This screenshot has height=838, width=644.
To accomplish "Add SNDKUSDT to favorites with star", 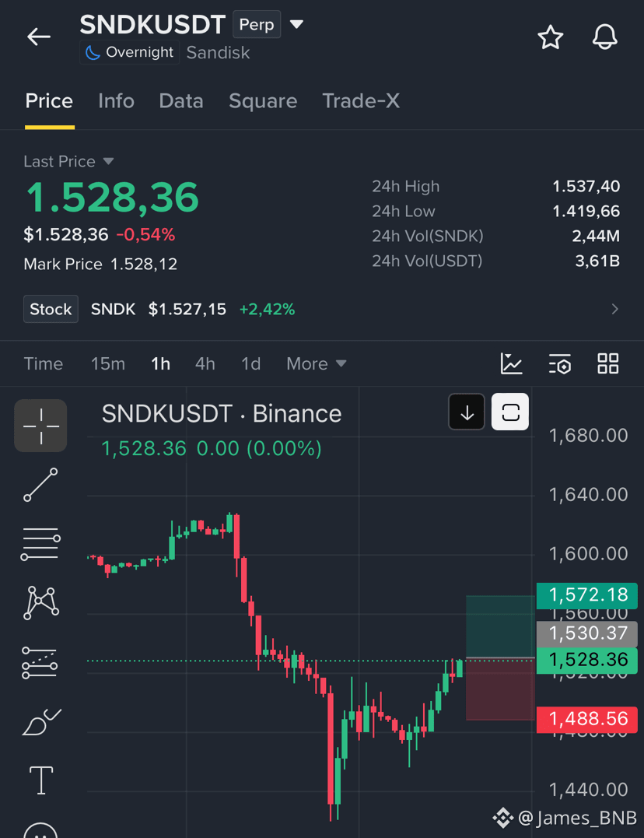I will [550, 37].
